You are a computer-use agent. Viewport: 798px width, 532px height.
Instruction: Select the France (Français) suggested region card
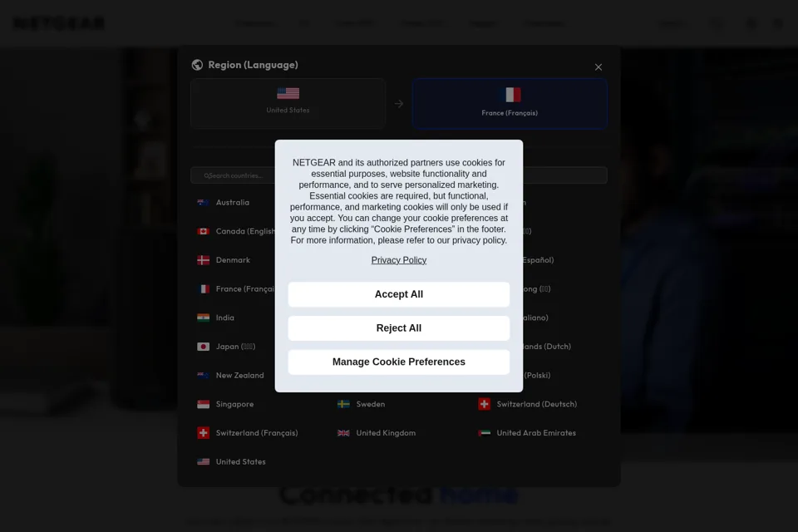[x=510, y=103]
